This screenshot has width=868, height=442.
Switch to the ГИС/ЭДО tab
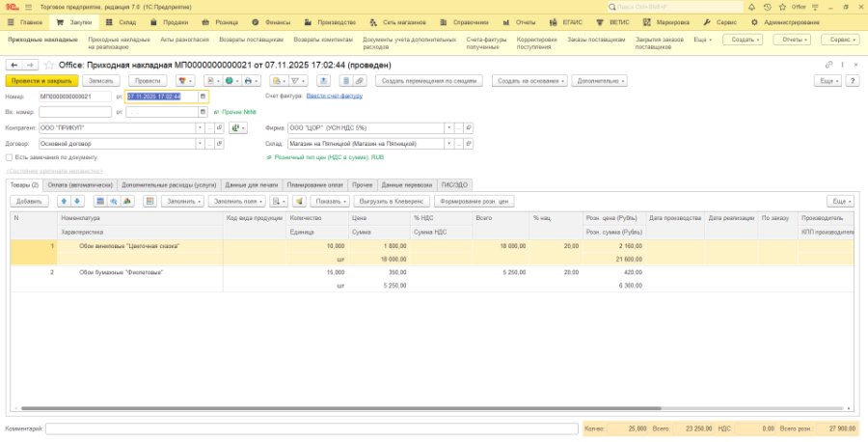[455, 185]
